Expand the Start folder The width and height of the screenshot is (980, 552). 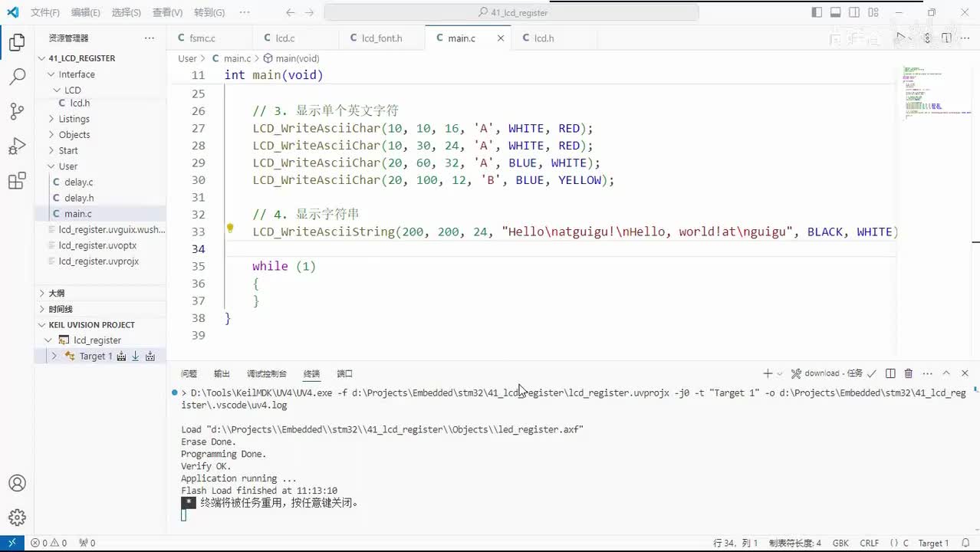[68, 150]
